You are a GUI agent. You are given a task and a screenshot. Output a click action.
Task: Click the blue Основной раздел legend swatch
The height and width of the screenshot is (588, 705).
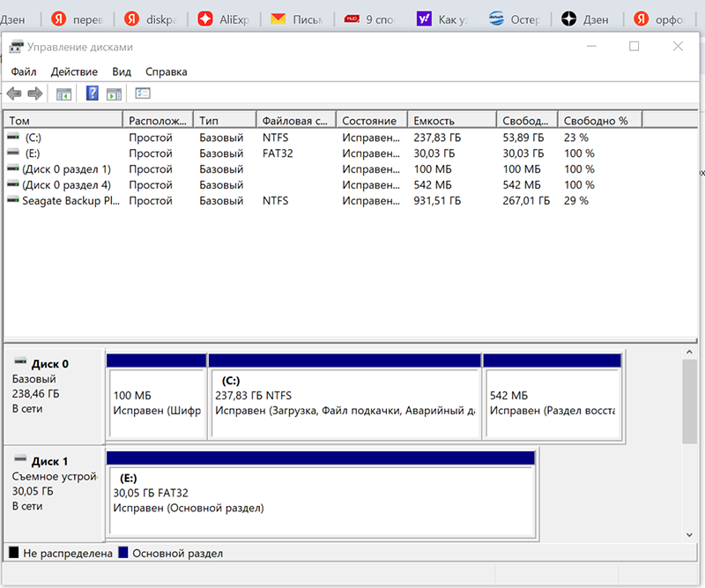point(123,552)
